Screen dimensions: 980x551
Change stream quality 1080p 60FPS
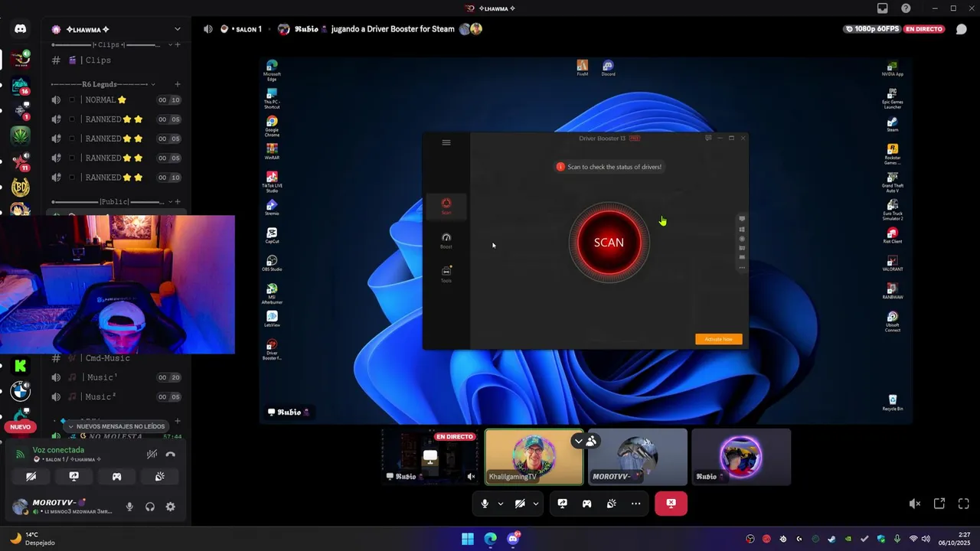(872, 29)
